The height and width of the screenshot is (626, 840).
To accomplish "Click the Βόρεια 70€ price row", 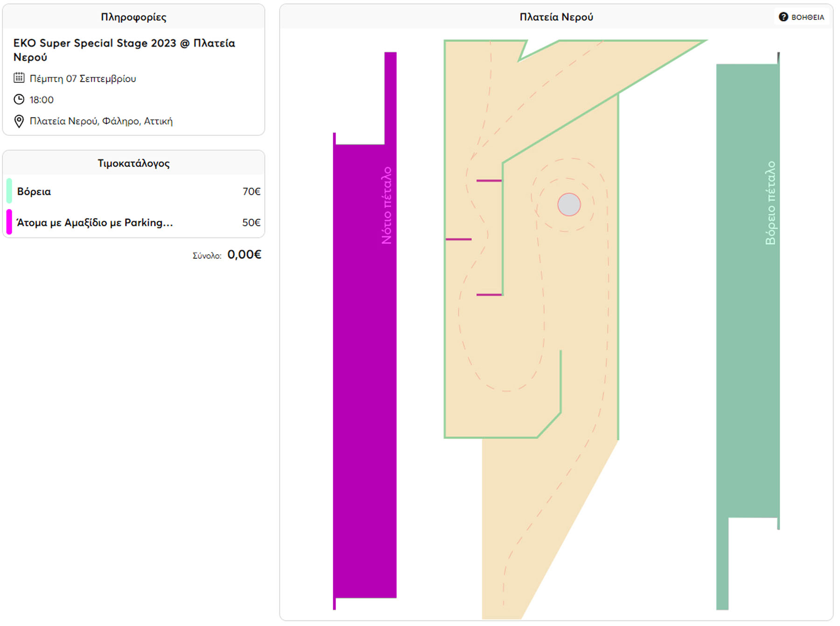I will (133, 191).
